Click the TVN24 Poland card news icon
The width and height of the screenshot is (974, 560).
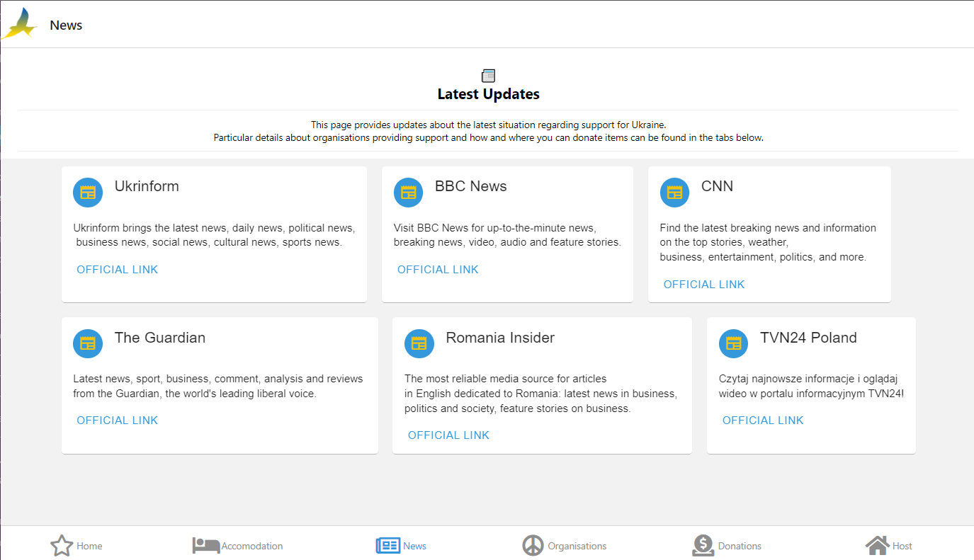click(733, 343)
